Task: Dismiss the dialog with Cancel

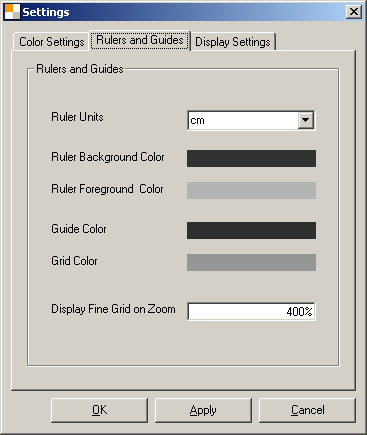Action: [307, 410]
